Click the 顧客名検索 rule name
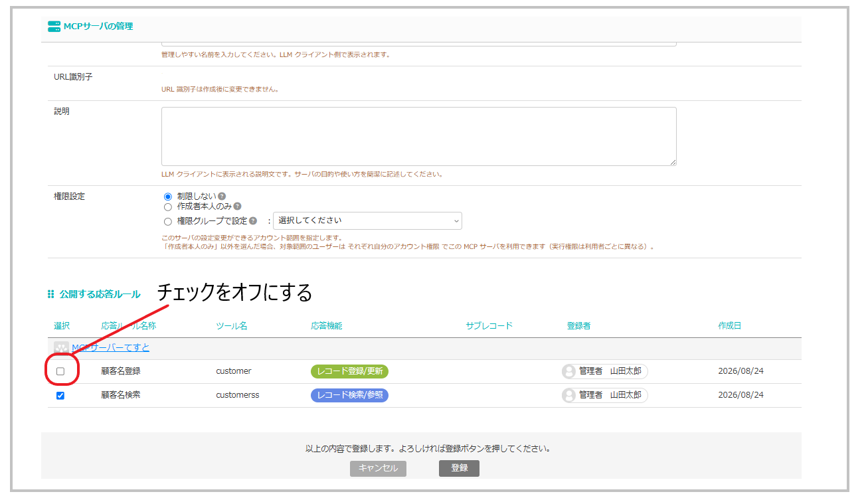 point(121,395)
